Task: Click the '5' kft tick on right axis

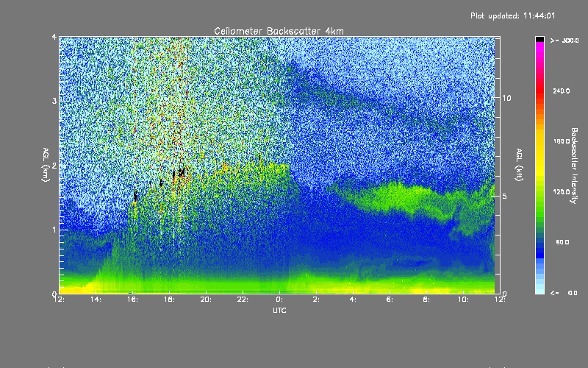Action: click(x=504, y=196)
